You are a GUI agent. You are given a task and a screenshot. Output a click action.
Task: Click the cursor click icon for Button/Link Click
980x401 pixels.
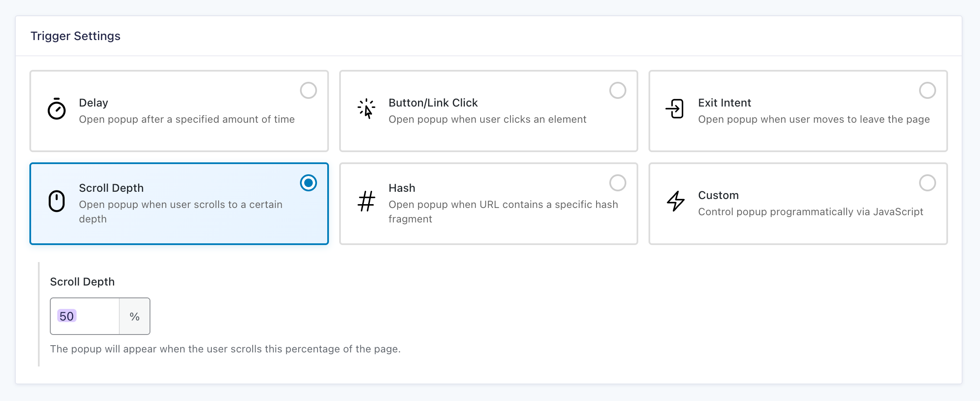pos(366,109)
